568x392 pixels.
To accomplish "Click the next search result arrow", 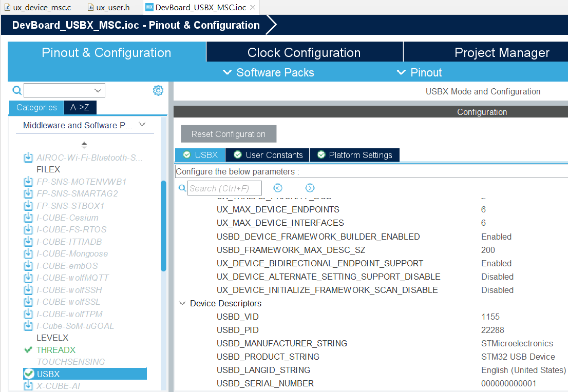I will (310, 188).
